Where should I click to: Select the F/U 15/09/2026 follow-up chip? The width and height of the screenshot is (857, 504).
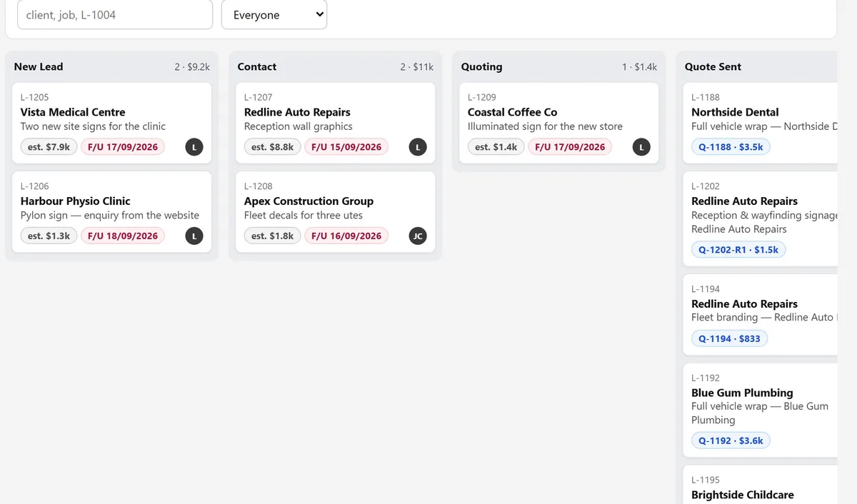point(346,147)
